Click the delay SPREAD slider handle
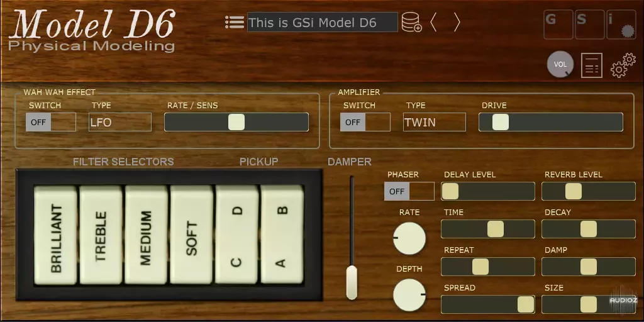 pyautogui.click(x=526, y=304)
